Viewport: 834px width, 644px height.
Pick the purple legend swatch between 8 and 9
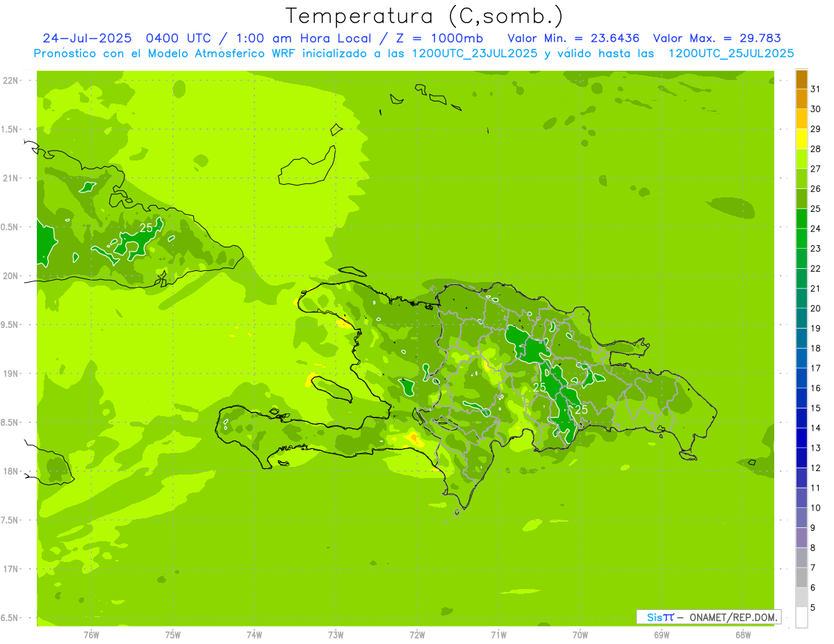(801, 538)
